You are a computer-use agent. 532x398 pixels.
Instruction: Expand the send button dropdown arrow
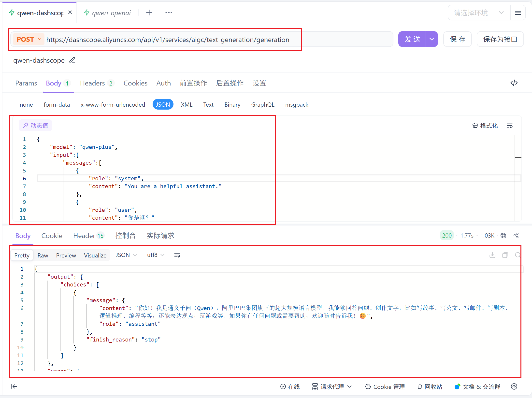coord(432,39)
